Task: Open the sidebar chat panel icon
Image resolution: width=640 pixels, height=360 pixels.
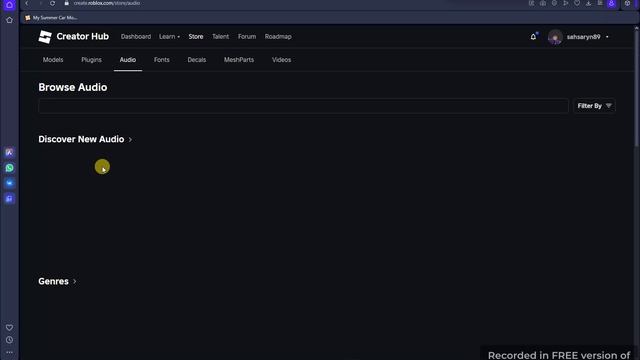Action: [x=9, y=199]
